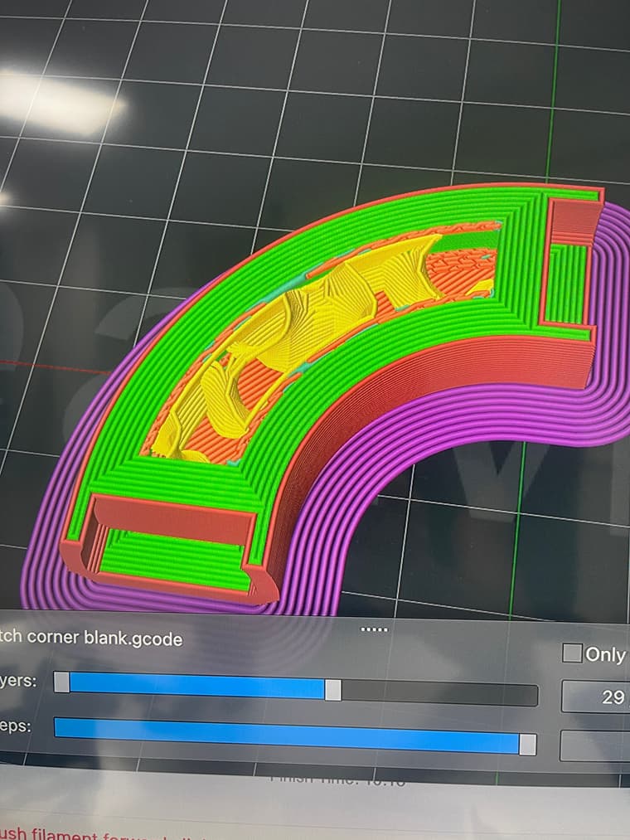Viewport: 630px width, 840px height.
Task: Click the Steps value field
Action: pos(597,745)
